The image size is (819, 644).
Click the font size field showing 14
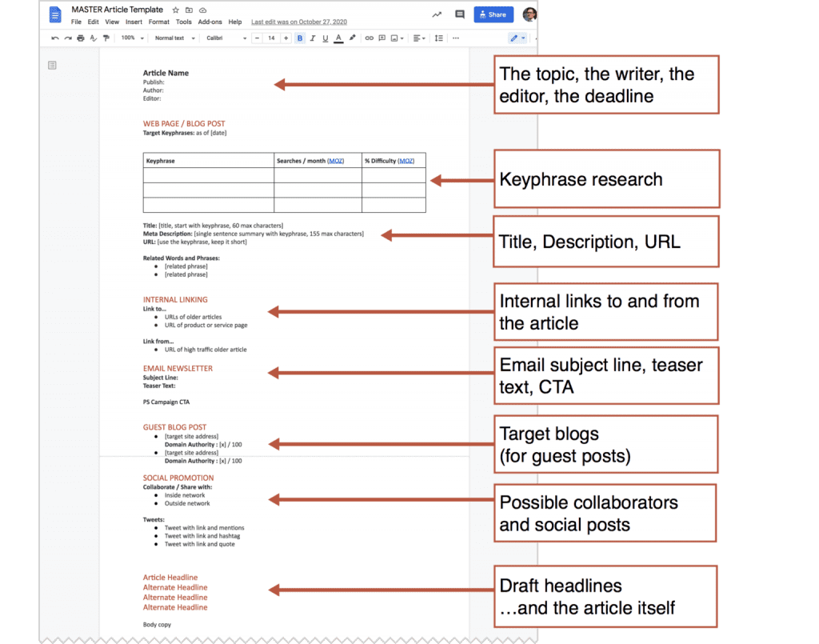point(271,38)
